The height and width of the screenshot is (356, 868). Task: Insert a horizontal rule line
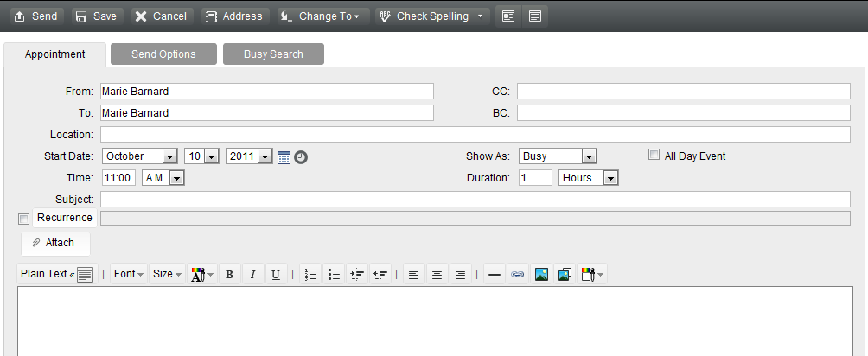click(x=495, y=275)
